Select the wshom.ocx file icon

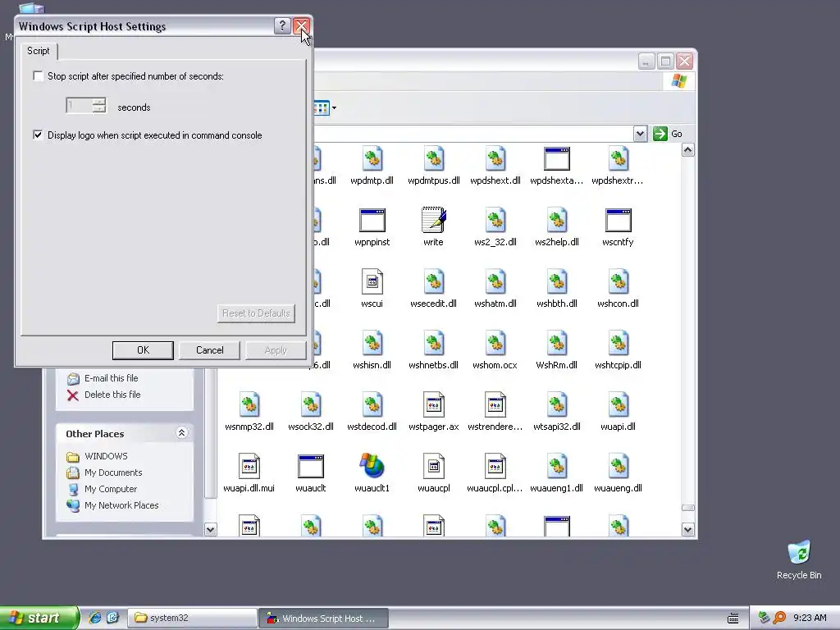495,344
